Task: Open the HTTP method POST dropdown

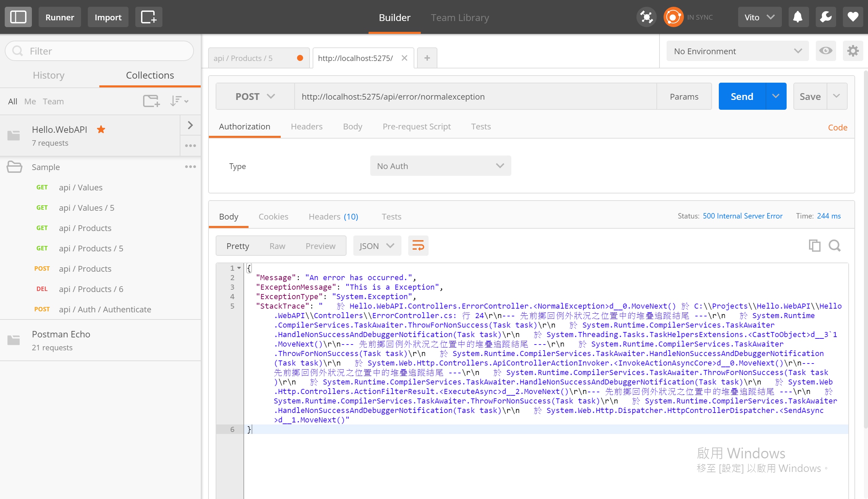Action: 255,96
